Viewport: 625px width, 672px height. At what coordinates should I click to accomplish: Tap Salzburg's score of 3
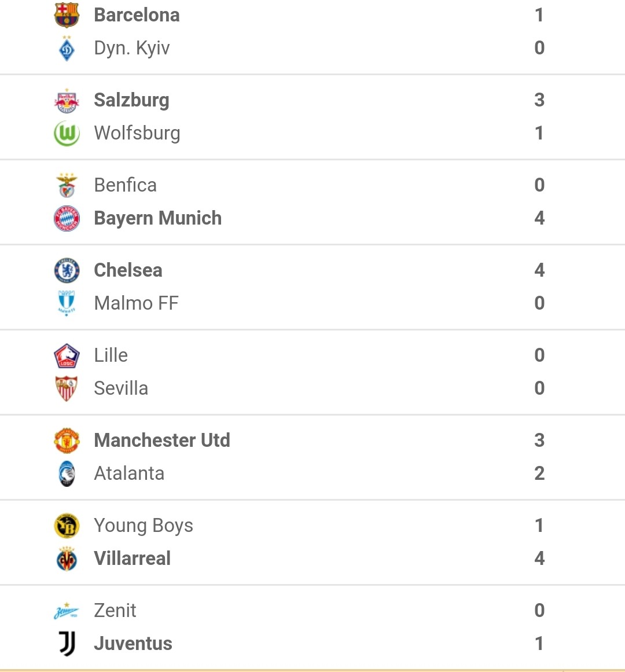pyautogui.click(x=539, y=100)
